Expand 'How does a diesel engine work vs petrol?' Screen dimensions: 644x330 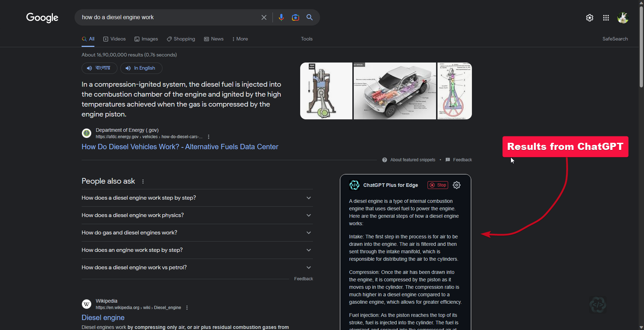[197, 267]
